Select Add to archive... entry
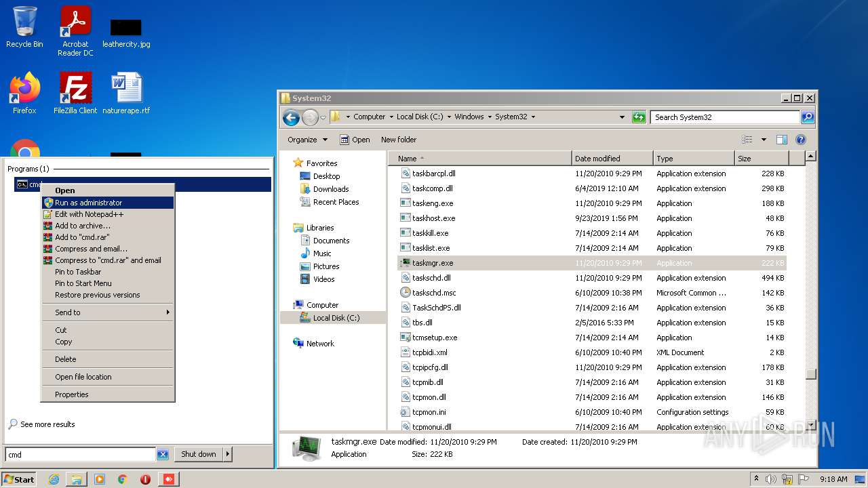The image size is (868, 488). coord(107,226)
